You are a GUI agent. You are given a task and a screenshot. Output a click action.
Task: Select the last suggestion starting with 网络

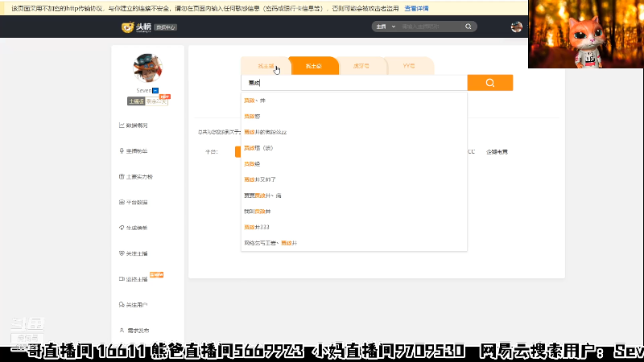(x=354, y=243)
